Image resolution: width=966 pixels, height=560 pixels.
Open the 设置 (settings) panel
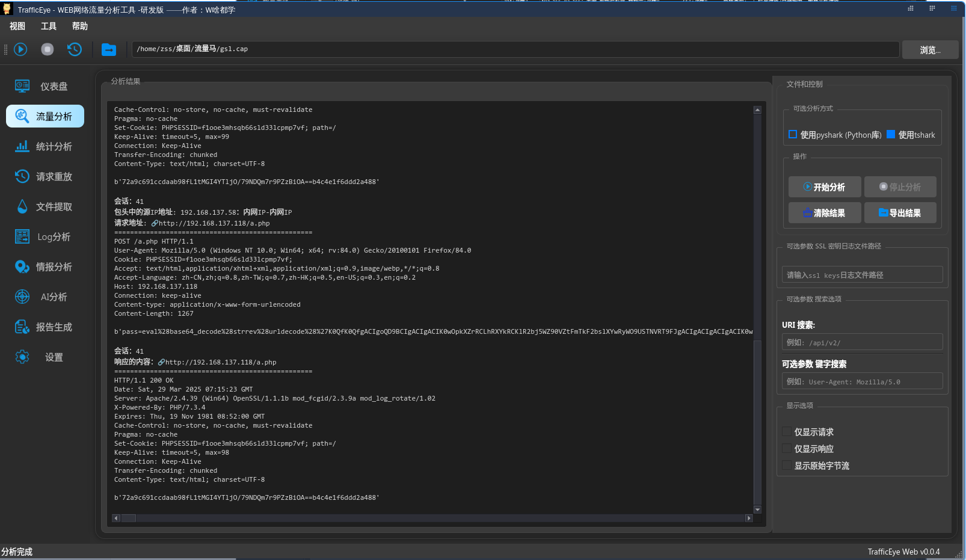(45, 357)
